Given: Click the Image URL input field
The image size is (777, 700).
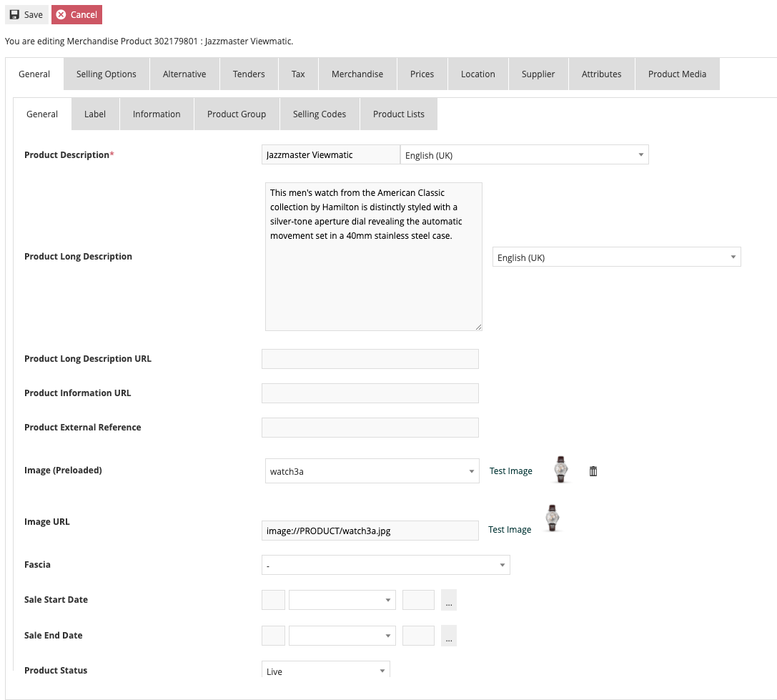Looking at the screenshot, I should (x=370, y=531).
